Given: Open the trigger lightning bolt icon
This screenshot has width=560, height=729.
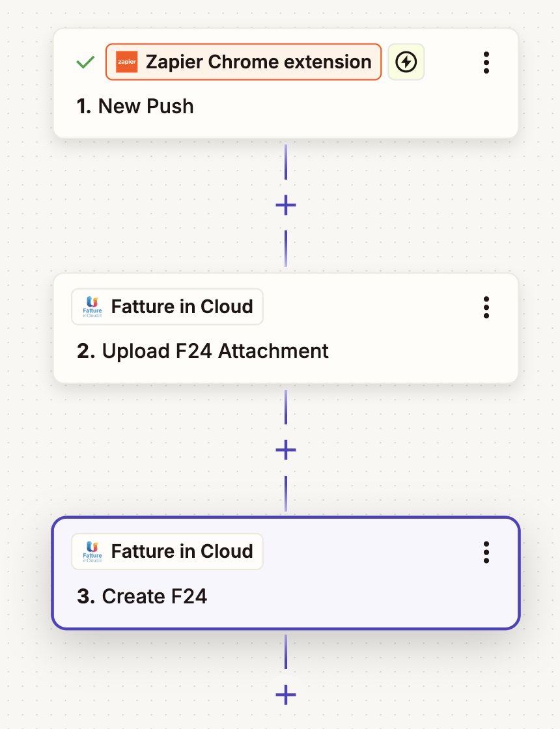Looking at the screenshot, I should [406, 62].
